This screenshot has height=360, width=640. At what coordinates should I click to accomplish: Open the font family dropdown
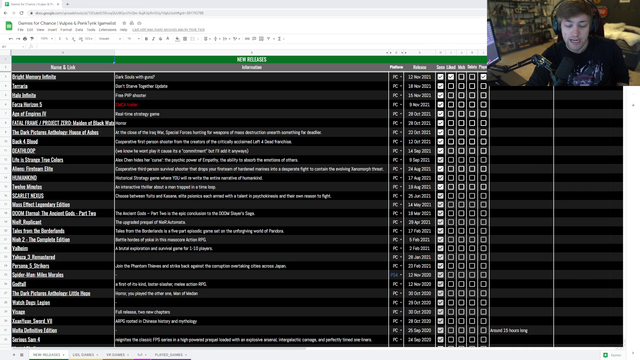tap(110, 39)
